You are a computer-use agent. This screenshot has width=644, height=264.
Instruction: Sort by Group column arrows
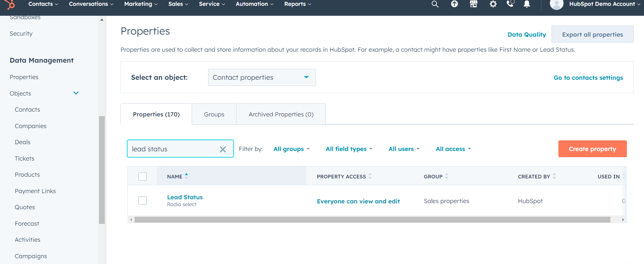point(447,176)
